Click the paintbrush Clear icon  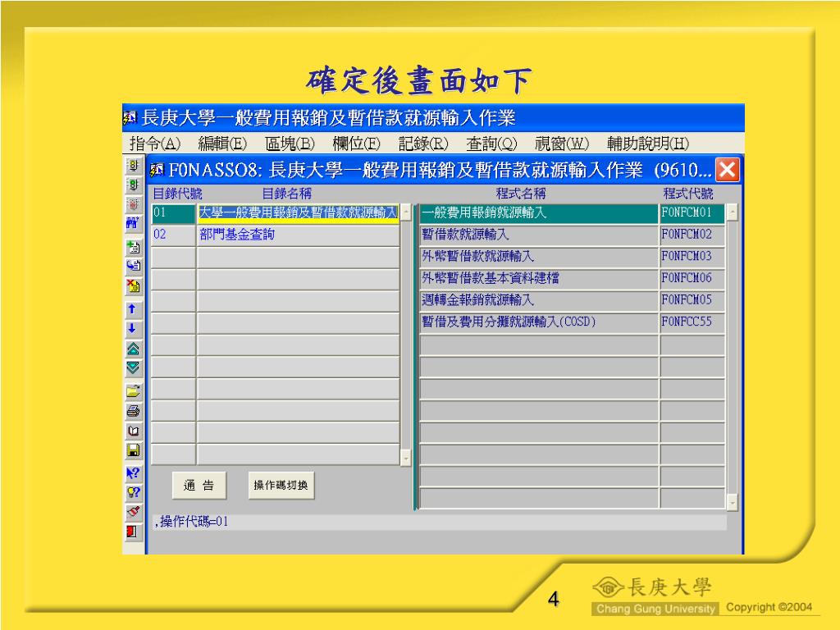point(133,512)
